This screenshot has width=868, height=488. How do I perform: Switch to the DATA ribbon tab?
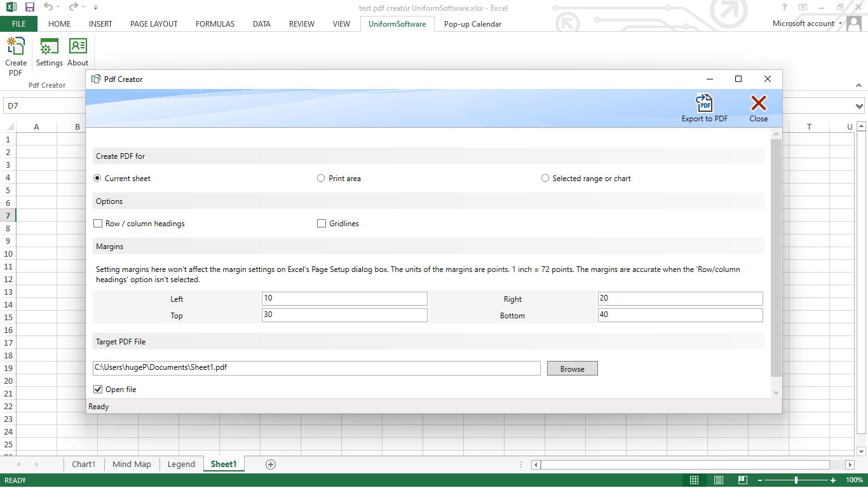262,24
